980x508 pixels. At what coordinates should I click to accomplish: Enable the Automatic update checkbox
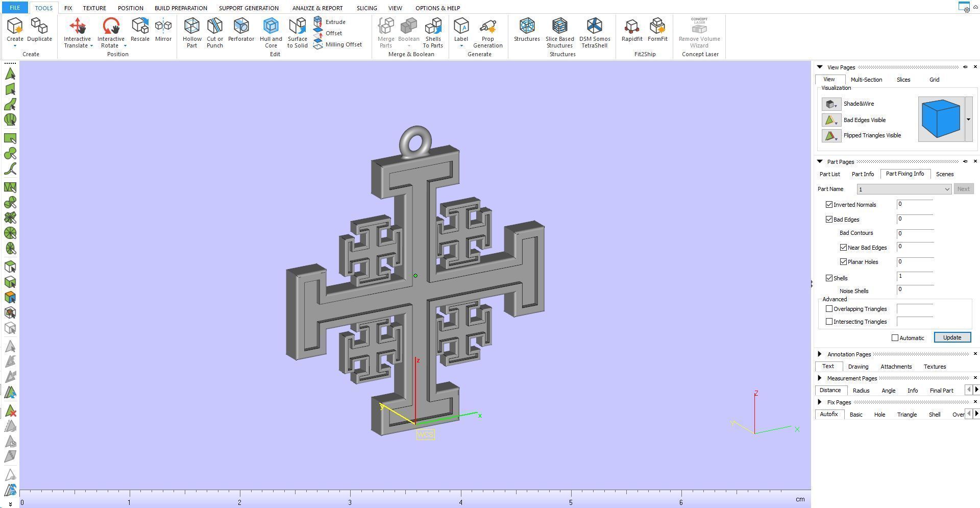[x=895, y=338]
